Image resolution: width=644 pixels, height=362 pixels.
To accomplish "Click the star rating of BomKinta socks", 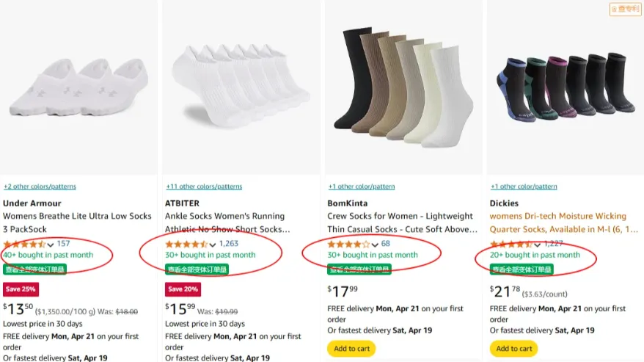I will pyautogui.click(x=348, y=244).
